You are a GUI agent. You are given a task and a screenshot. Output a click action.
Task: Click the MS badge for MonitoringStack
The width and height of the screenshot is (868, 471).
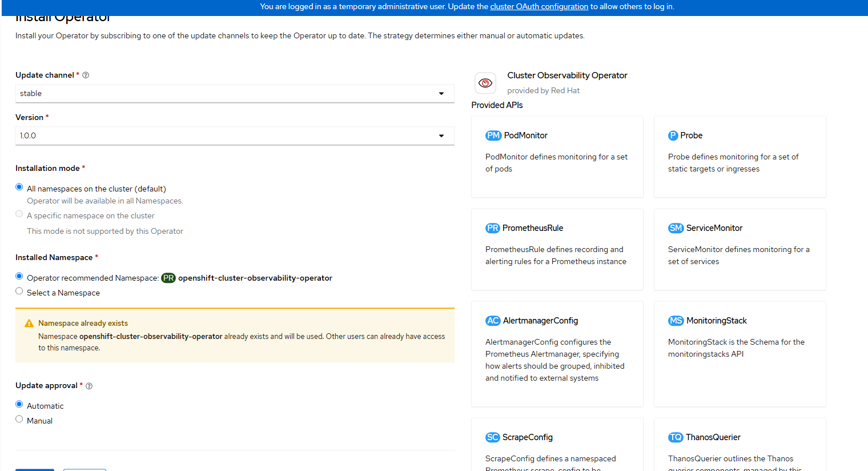click(676, 321)
